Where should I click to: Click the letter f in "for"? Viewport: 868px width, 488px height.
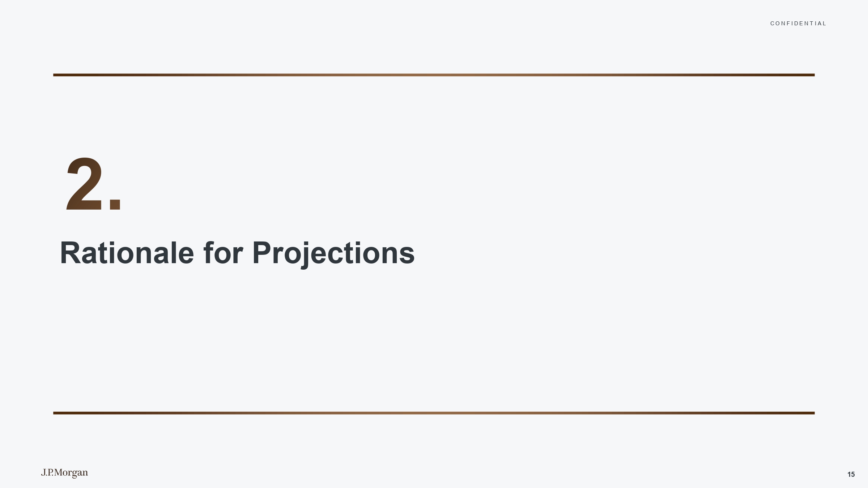coord(208,253)
